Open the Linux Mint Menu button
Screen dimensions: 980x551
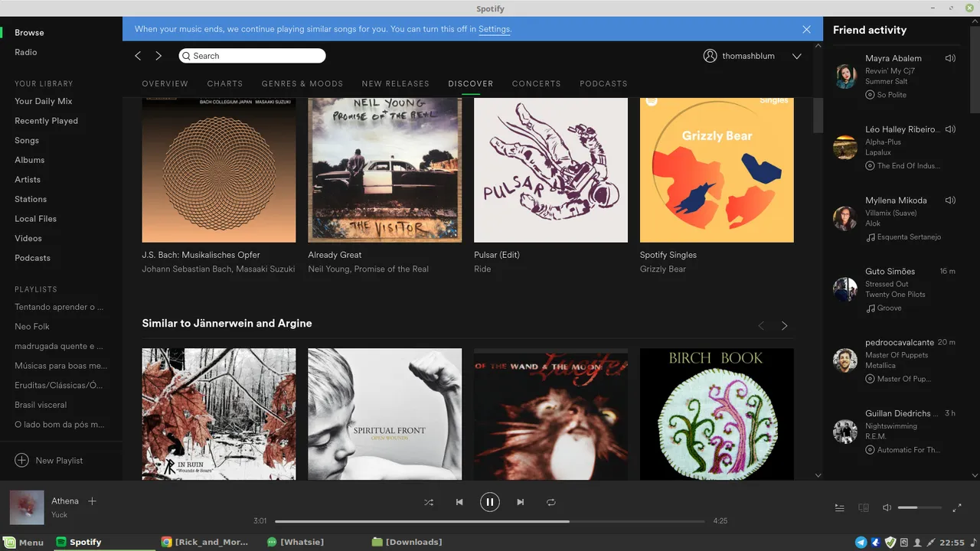[x=23, y=542]
